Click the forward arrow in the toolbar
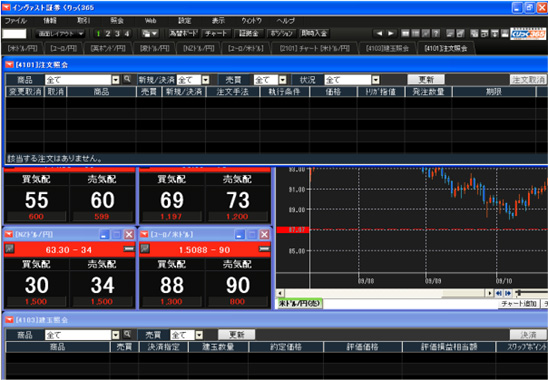The image size is (548, 380). (391, 34)
